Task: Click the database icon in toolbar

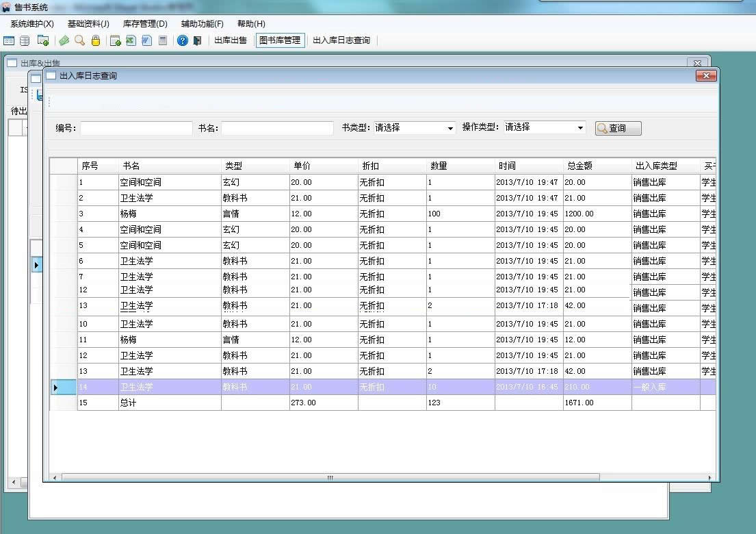Action: [25, 40]
